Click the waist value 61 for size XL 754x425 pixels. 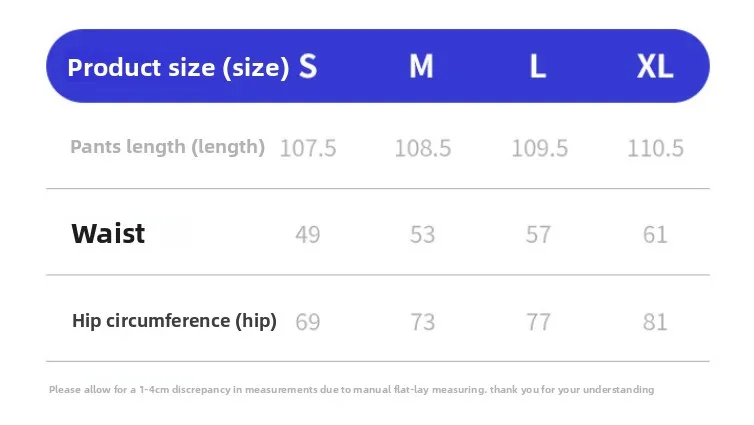click(x=655, y=235)
